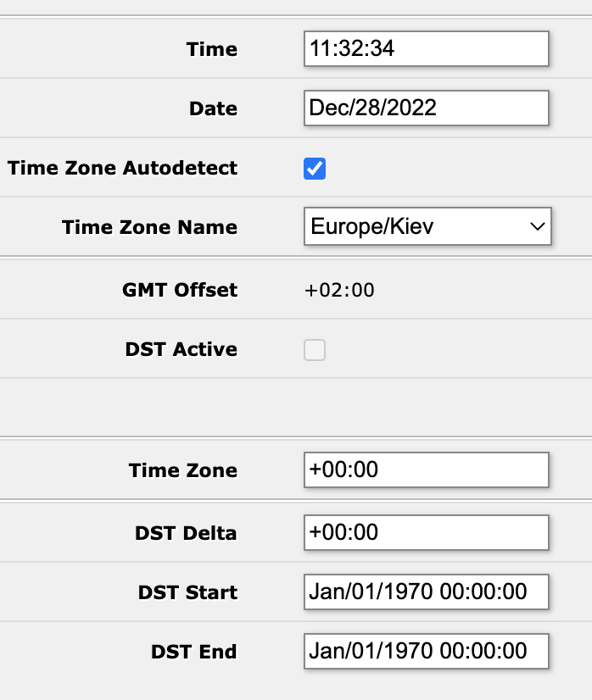
Task: Click the "Time Zone Name" label
Action: (150, 227)
